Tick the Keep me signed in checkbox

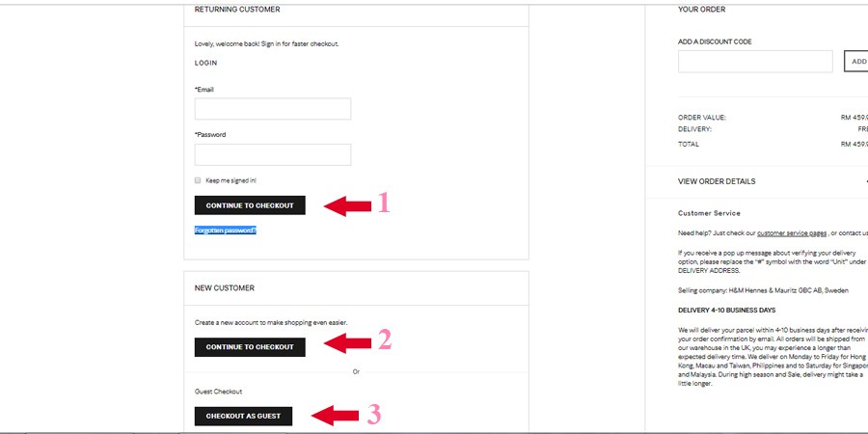198,180
